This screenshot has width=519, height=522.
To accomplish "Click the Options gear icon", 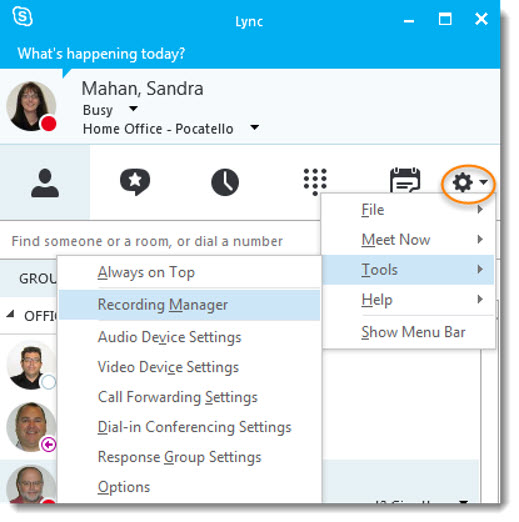I will [x=463, y=183].
